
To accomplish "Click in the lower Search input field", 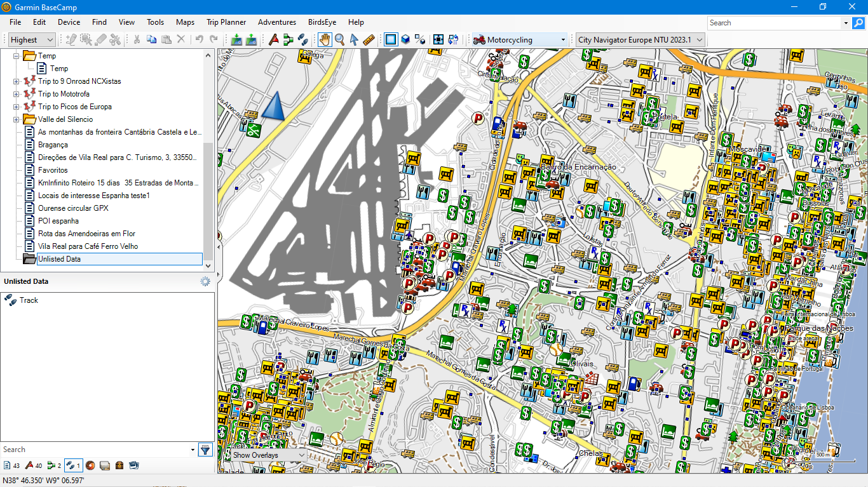I will tap(95, 450).
